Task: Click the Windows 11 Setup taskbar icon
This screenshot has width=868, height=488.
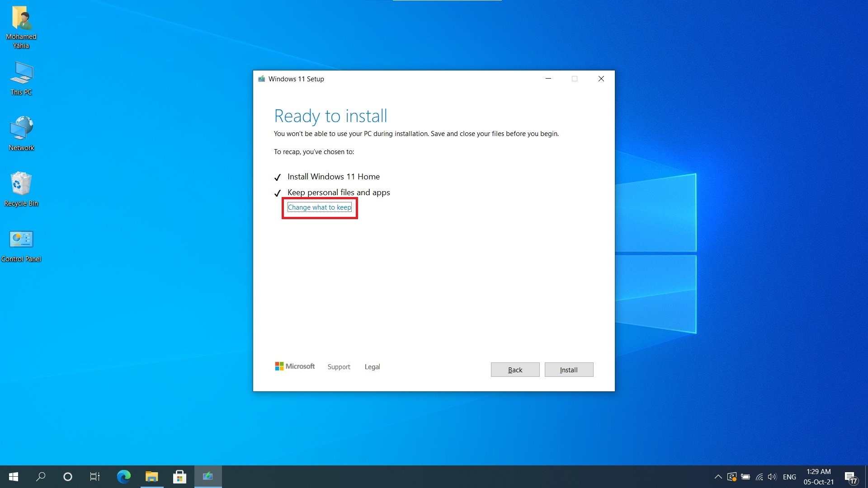Action: pos(208,476)
